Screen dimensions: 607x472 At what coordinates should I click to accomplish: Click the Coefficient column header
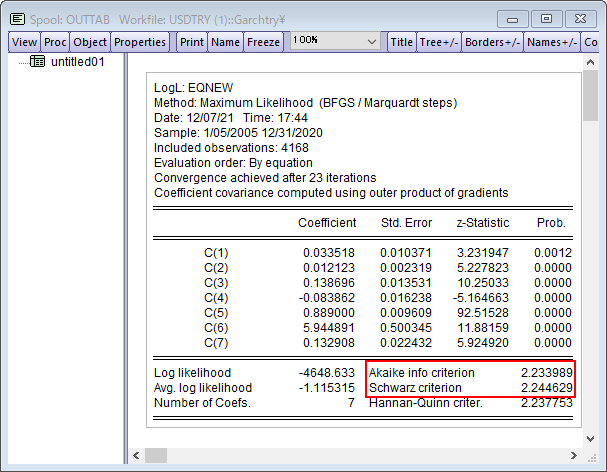click(327, 223)
